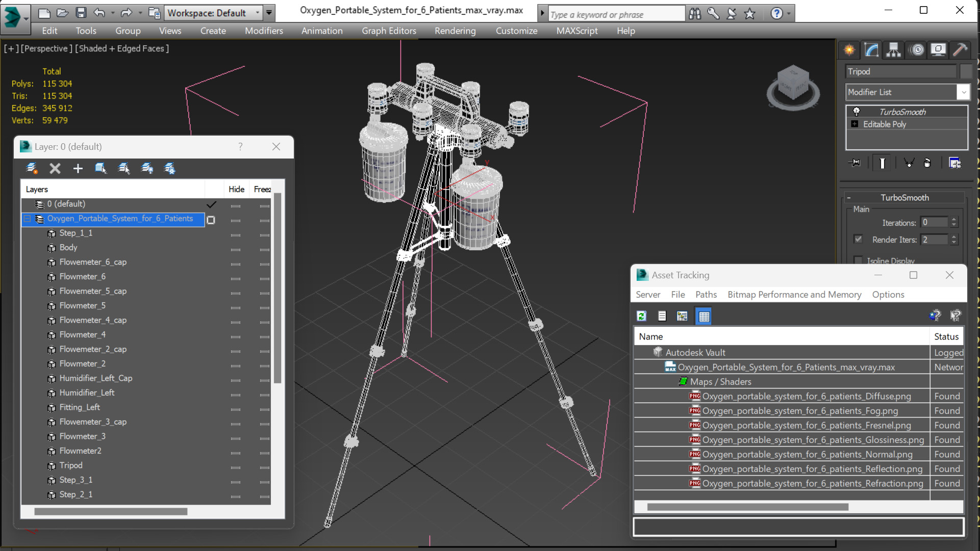980x551 pixels.
Task: Open file with folder icon
Action: (x=62, y=13)
